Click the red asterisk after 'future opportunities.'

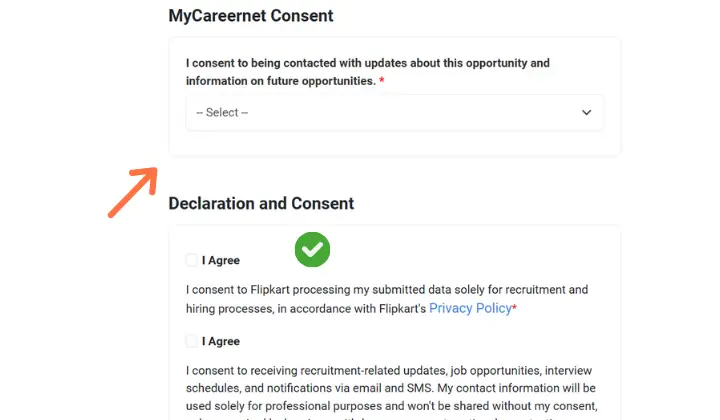(x=382, y=80)
